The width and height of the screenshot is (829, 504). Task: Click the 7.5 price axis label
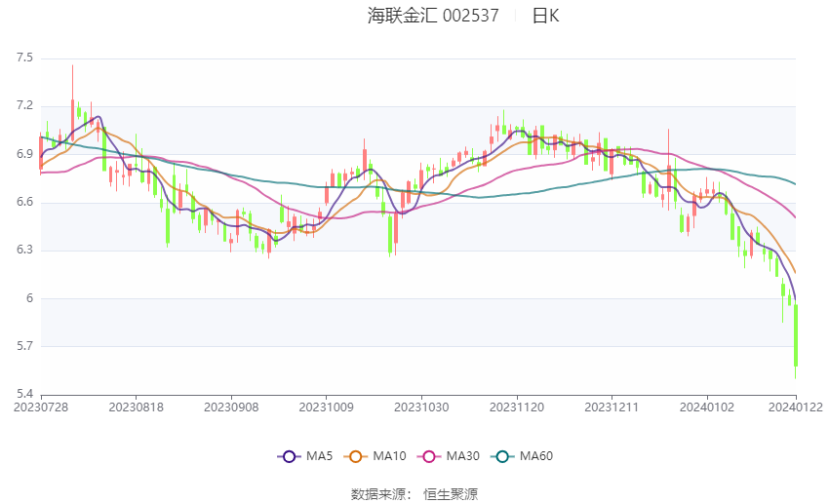point(24,58)
